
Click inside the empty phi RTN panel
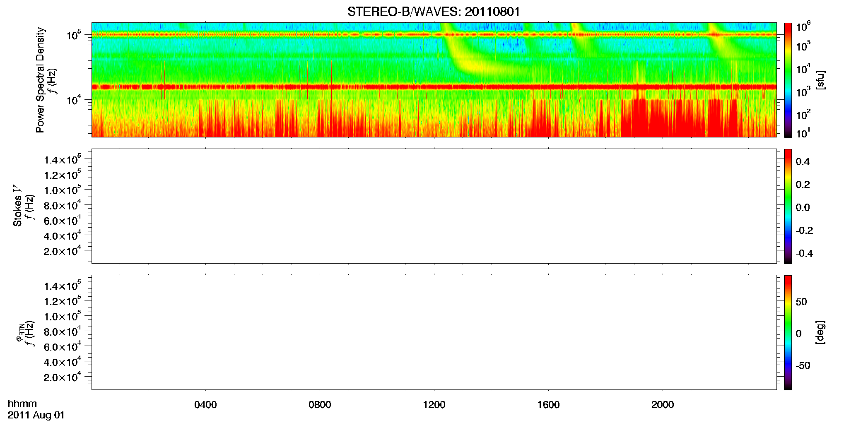[434, 332]
